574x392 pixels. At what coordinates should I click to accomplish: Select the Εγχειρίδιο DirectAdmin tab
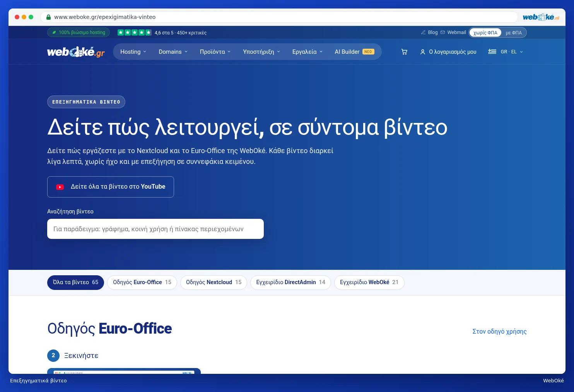(x=290, y=283)
